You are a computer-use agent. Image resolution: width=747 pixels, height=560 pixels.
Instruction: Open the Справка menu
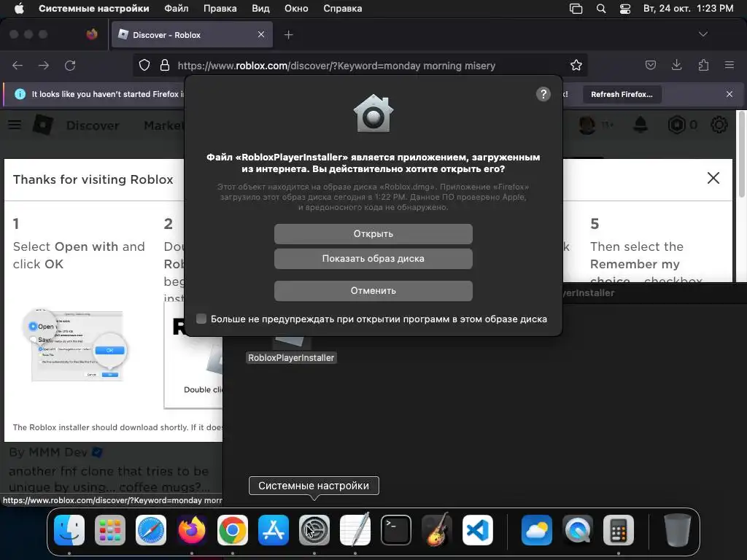click(343, 9)
